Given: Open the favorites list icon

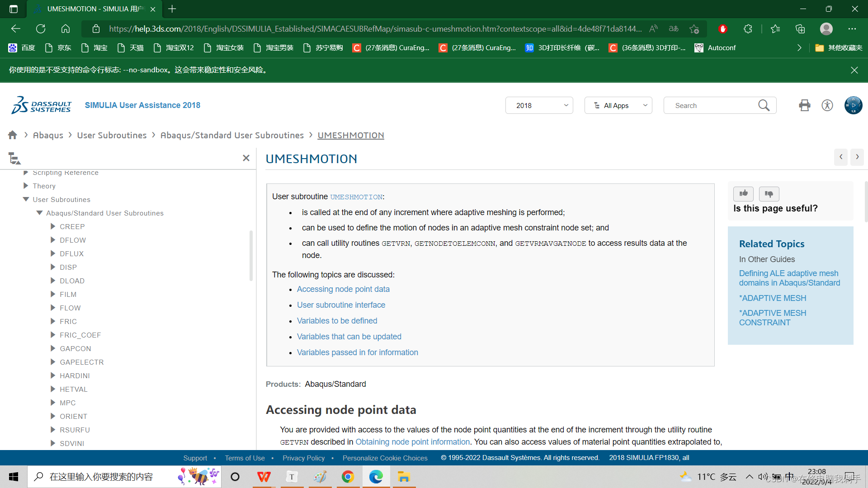Looking at the screenshot, I should click(775, 29).
